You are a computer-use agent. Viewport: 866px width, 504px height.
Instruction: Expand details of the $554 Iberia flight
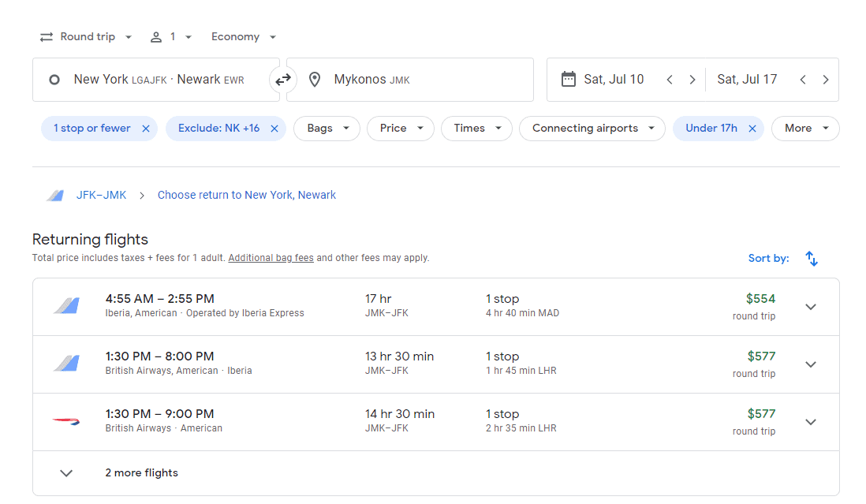811,306
